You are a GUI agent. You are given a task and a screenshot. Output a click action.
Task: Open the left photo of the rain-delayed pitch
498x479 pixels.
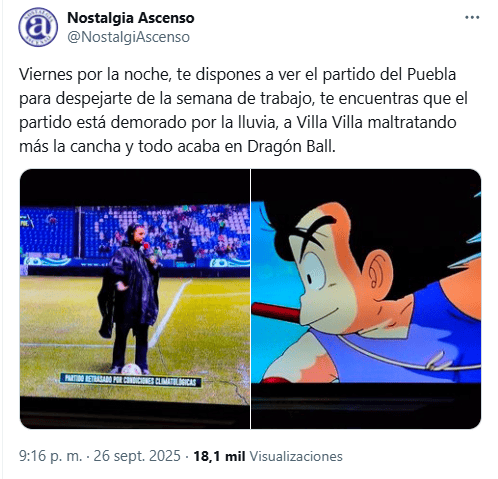pyautogui.click(x=135, y=299)
